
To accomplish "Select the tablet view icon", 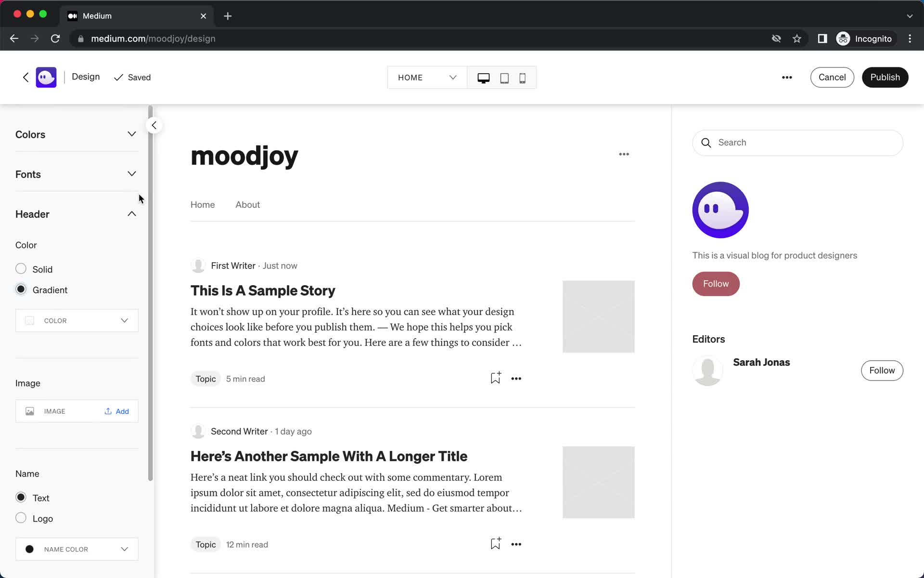I will click(x=503, y=78).
